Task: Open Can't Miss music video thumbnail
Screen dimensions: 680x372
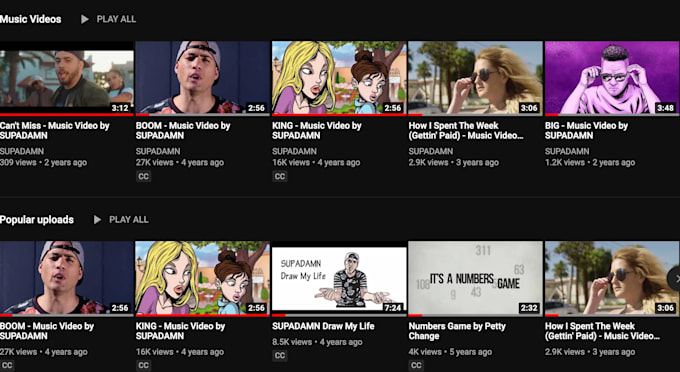Action: [67, 78]
